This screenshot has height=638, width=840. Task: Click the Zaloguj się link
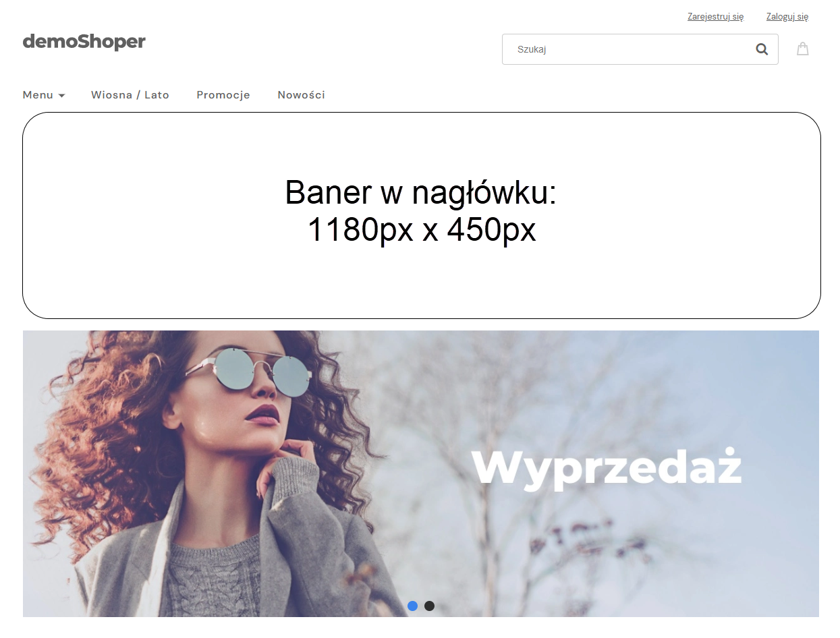tap(787, 16)
